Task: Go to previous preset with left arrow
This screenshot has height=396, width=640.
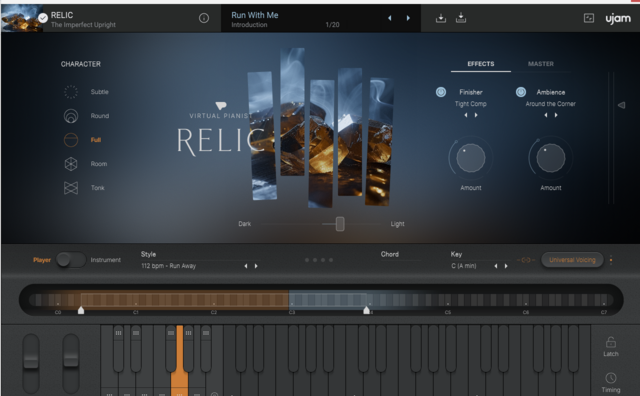Action: (x=389, y=18)
